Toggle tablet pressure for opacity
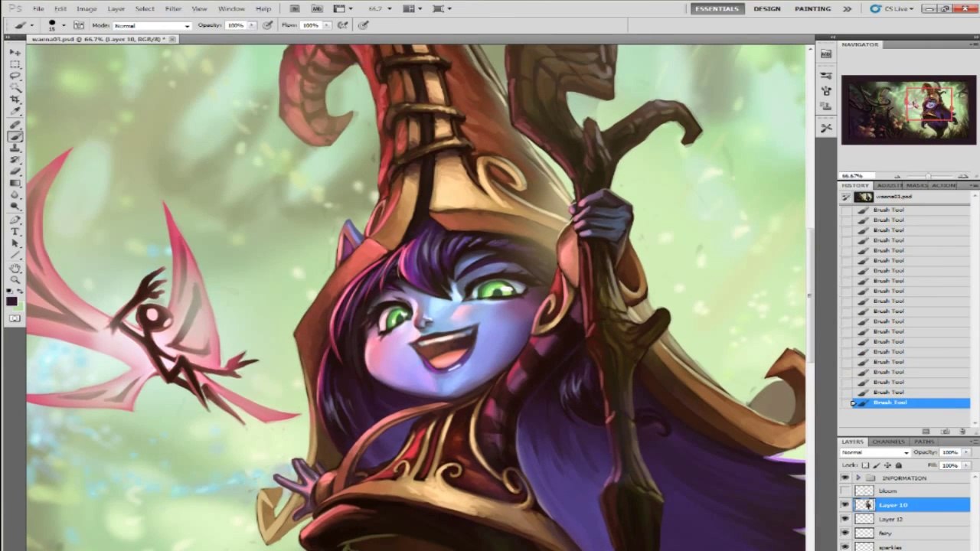The image size is (980, 551). point(267,25)
